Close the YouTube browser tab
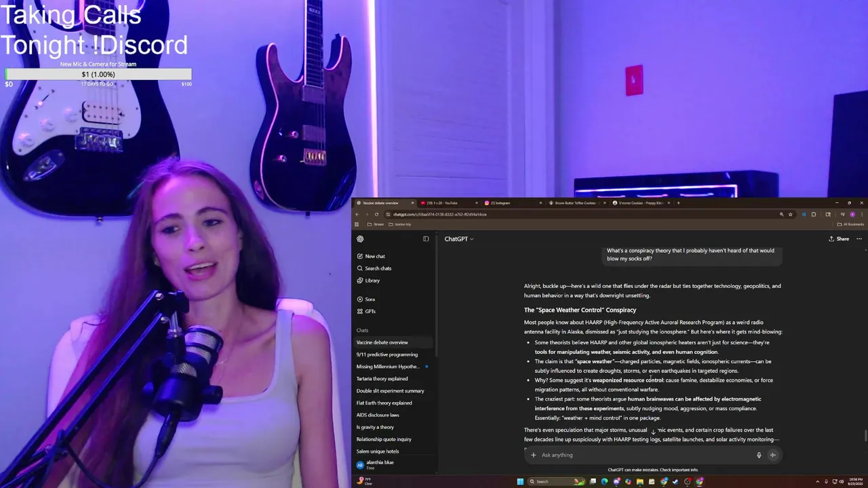 (x=477, y=203)
